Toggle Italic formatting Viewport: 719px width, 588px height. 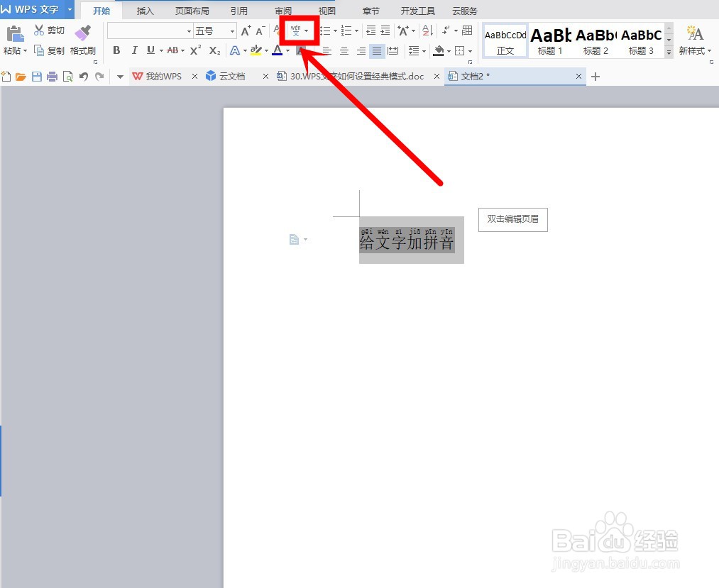(x=134, y=50)
